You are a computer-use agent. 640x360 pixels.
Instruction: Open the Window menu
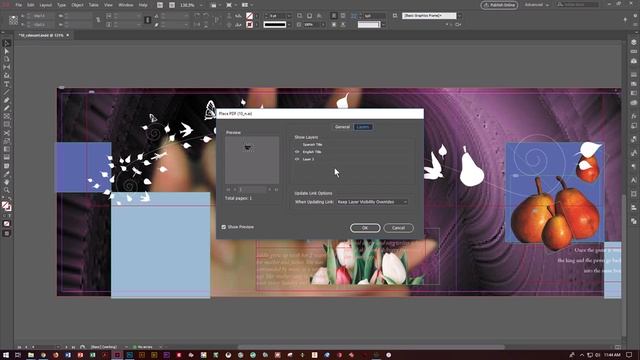[x=126, y=5]
